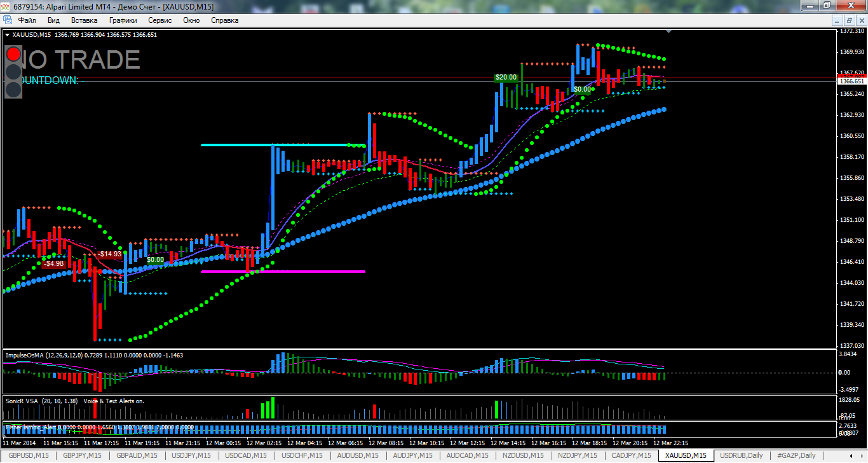Open the Окно menu
Image resolution: width=868 pixels, height=463 pixels.
tap(191, 20)
